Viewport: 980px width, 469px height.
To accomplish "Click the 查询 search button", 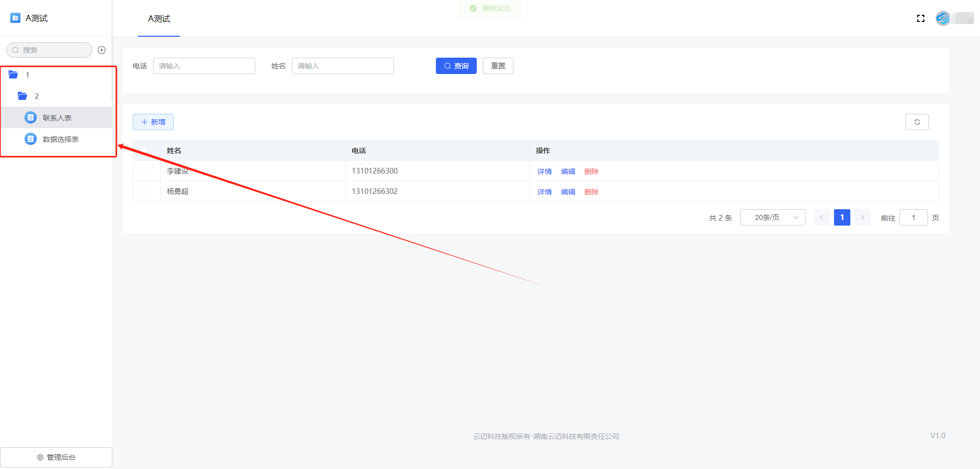I will [456, 66].
